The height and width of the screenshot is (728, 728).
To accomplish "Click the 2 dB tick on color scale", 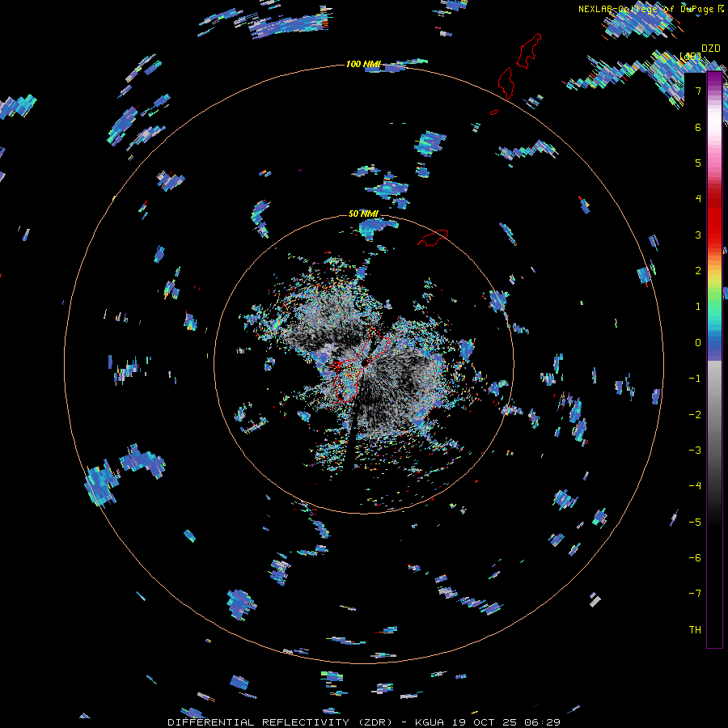I will click(698, 271).
